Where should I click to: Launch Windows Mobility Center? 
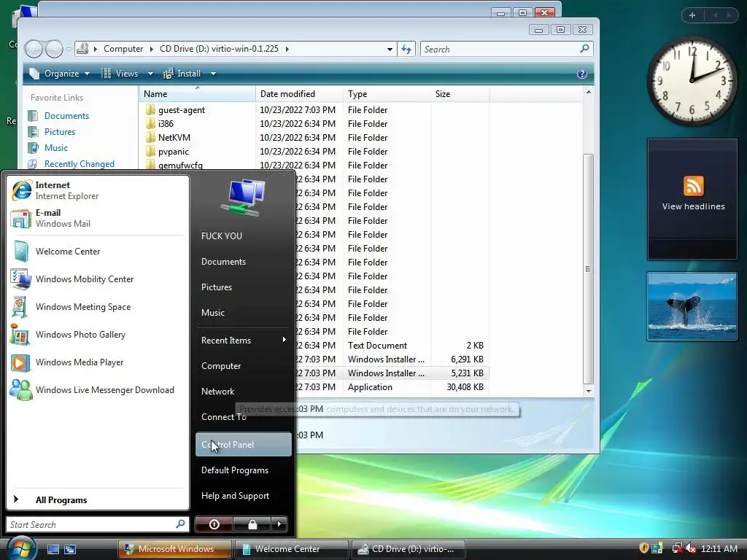point(98,279)
